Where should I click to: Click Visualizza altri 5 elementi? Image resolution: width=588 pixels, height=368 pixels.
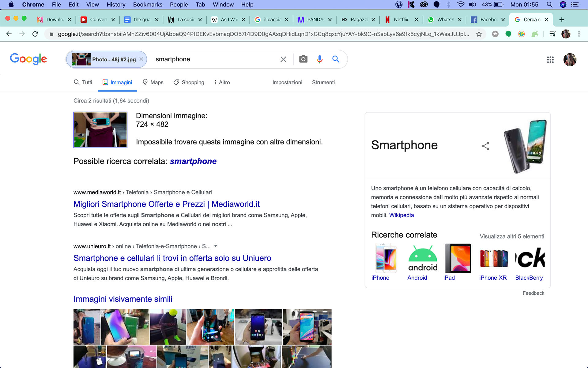(x=512, y=236)
